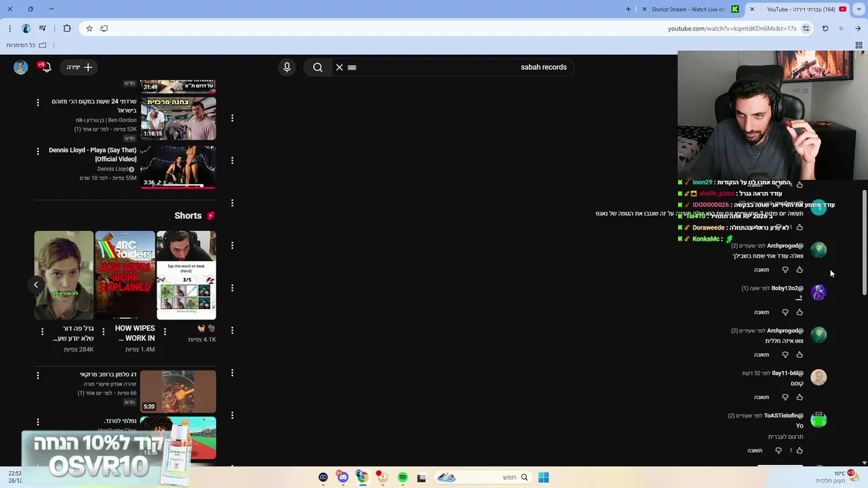868x488 pixels.
Task: Reload the page with the refresh icon
Action: click(825, 28)
